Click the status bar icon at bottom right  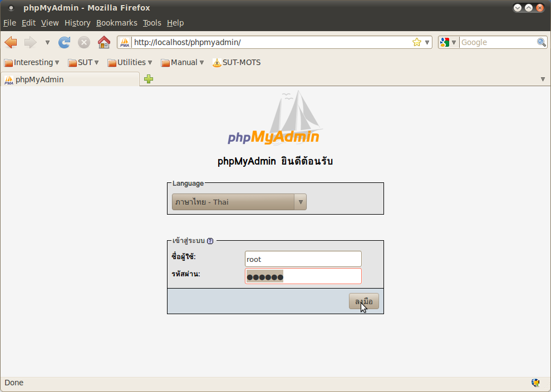tap(535, 383)
